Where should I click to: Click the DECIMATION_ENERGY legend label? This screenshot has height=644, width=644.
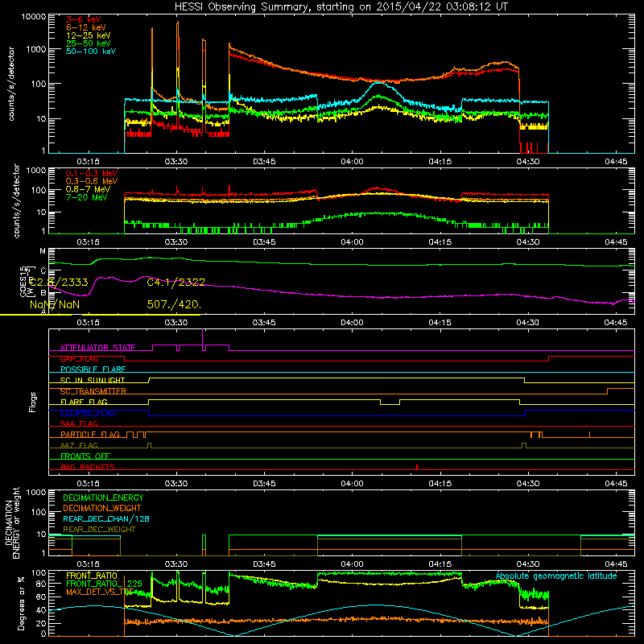point(103,497)
